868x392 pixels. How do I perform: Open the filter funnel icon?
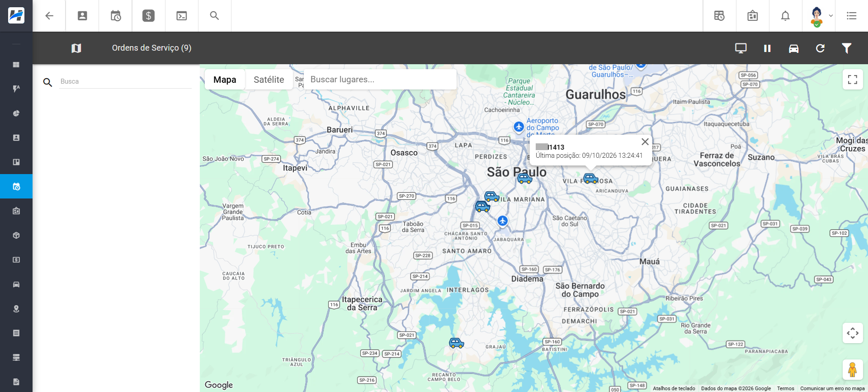[847, 48]
